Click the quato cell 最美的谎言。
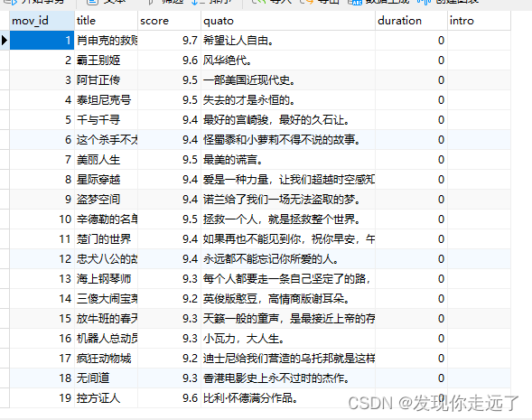Screen dimensions: 532x420 point(288,160)
